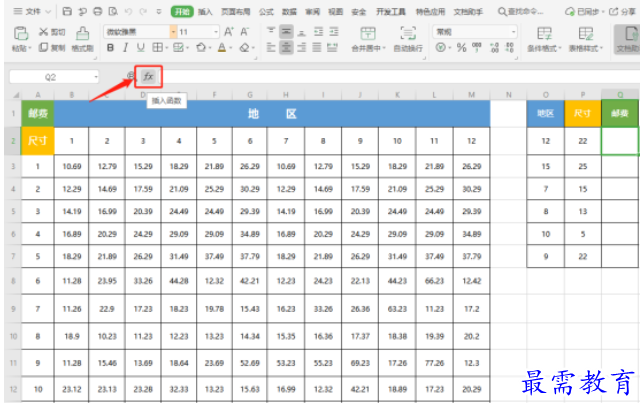Screen dimensions: 643x414
Task: Switch to the Start (开始) tab
Action: tap(182, 11)
